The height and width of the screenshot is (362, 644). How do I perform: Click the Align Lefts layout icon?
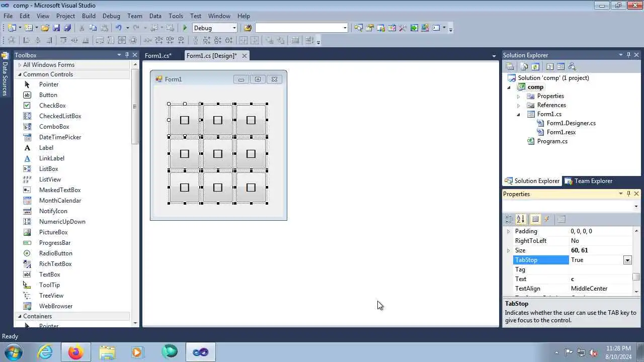[x=27, y=40]
